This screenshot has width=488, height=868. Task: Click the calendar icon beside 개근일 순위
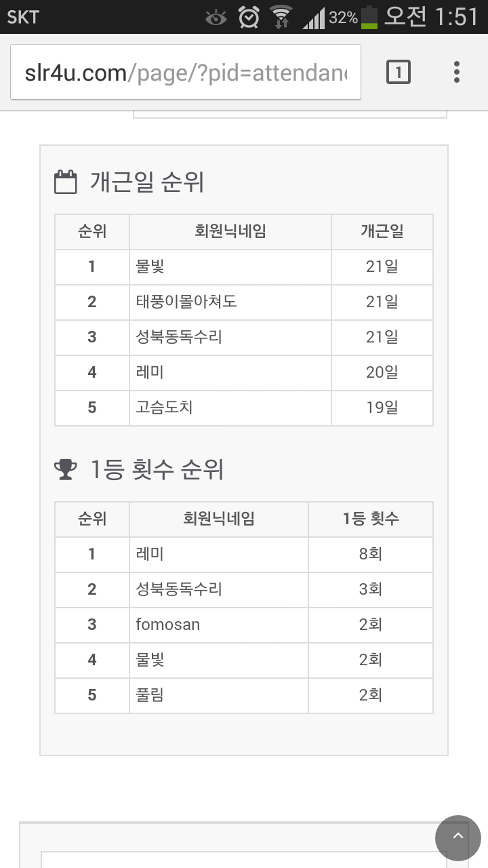click(x=66, y=182)
